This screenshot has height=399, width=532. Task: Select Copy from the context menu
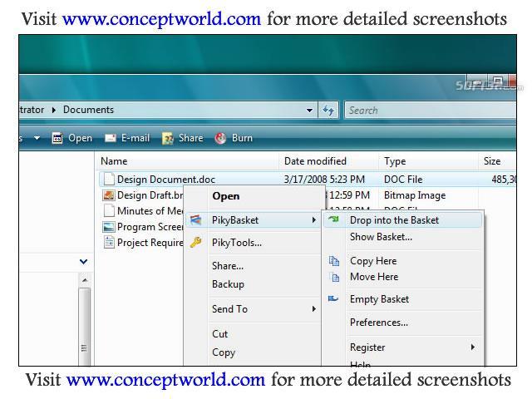(224, 352)
